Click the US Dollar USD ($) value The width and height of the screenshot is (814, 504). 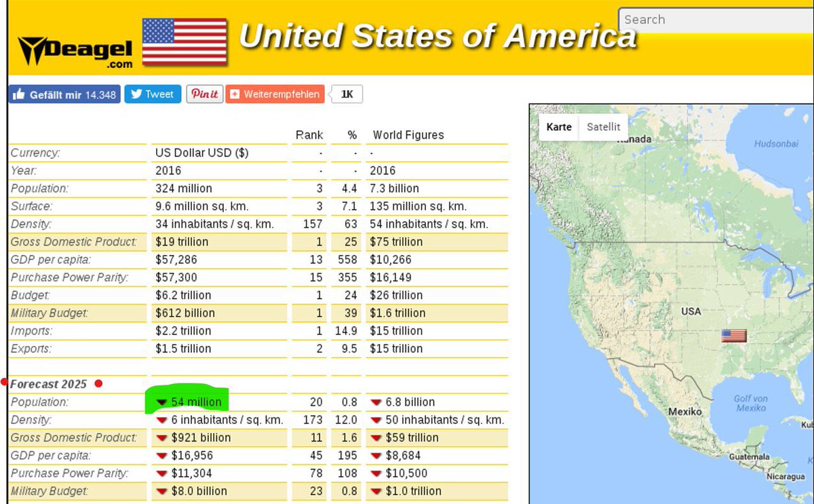tap(202, 153)
